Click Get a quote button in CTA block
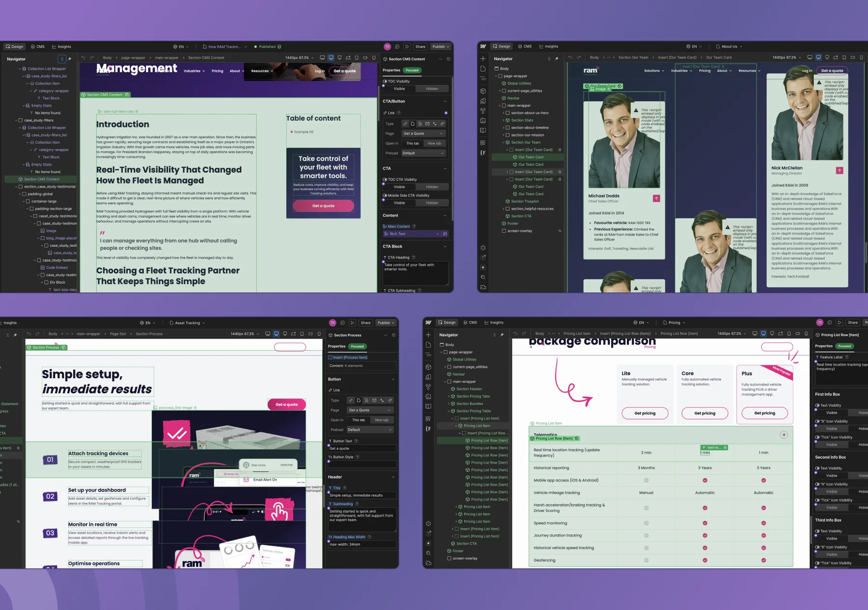 pos(323,206)
